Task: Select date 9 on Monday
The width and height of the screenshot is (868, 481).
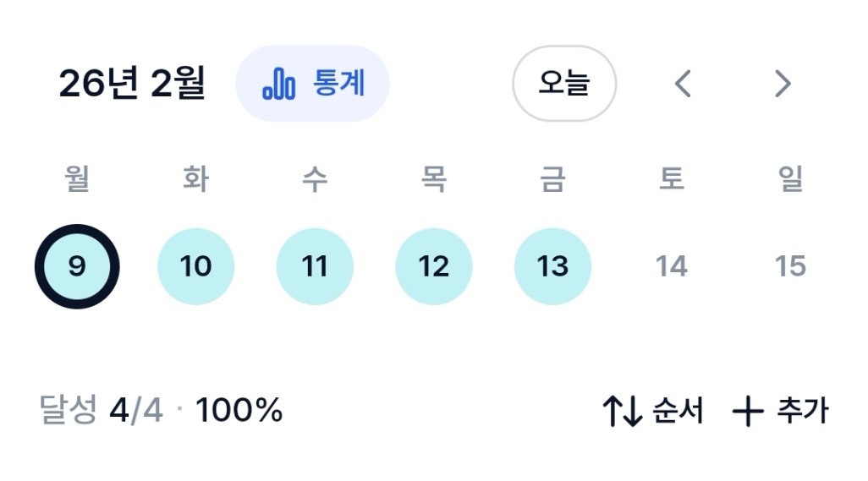Action: pos(77,266)
